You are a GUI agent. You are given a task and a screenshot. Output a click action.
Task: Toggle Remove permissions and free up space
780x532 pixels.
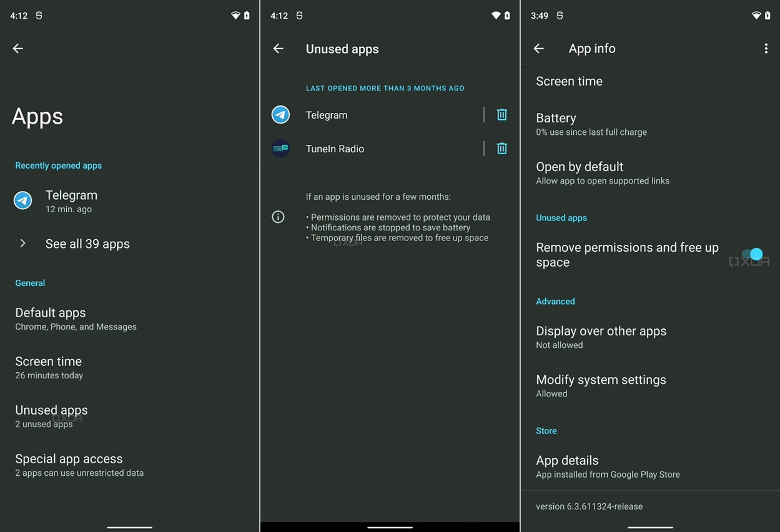[x=752, y=255]
